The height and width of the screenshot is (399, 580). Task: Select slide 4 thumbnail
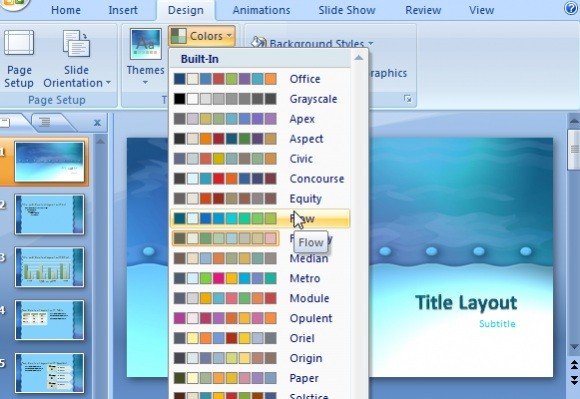[50, 320]
